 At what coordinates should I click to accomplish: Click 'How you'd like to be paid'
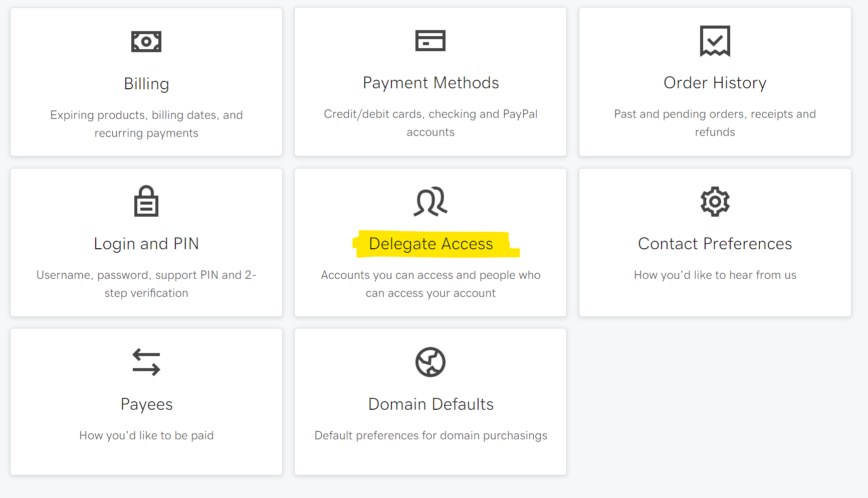pyautogui.click(x=146, y=435)
